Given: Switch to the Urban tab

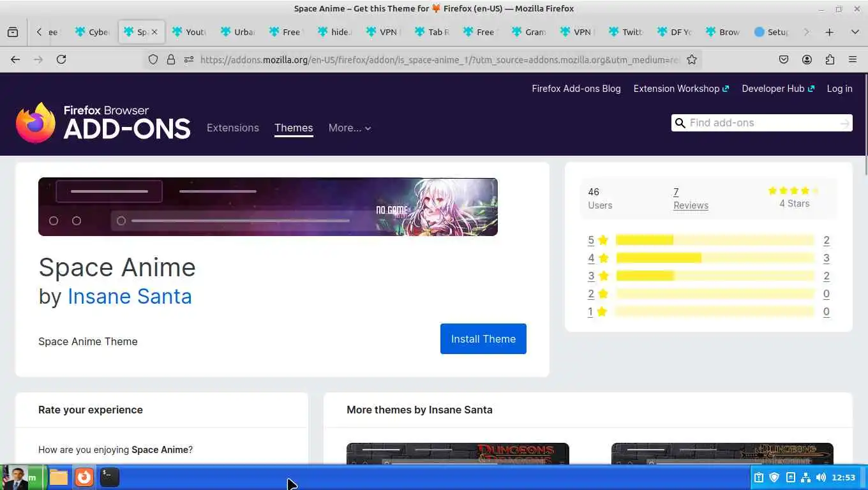Looking at the screenshot, I should click(x=238, y=32).
